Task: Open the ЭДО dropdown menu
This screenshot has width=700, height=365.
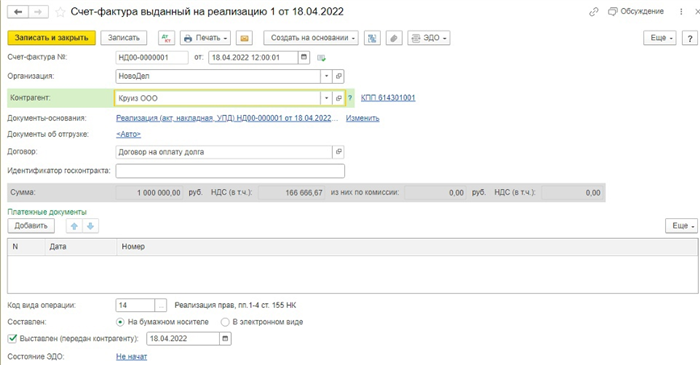Action: (429, 38)
